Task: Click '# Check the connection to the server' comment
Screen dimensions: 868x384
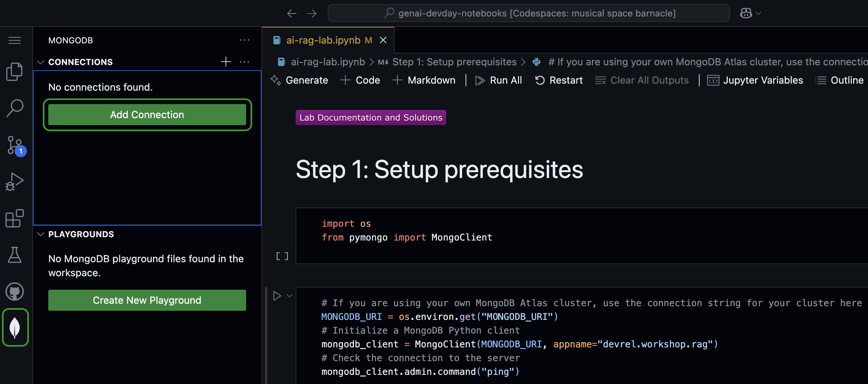Action: [x=421, y=358]
